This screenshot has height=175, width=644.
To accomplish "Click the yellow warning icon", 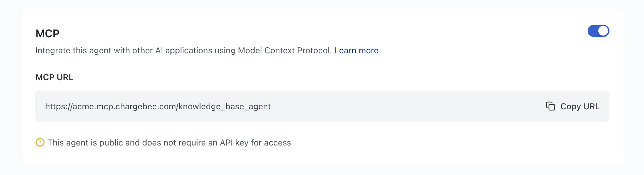I will (40, 142).
